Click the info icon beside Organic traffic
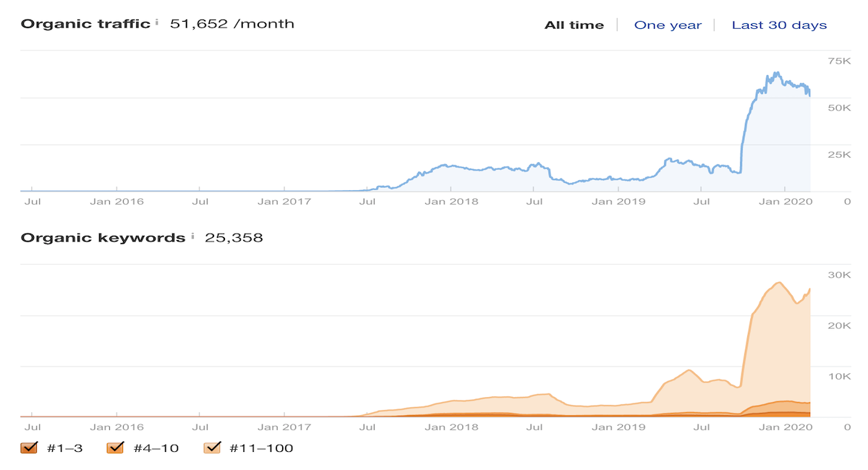This screenshot has width=868, height=470. pyautogui.click(x=157, y=22)
